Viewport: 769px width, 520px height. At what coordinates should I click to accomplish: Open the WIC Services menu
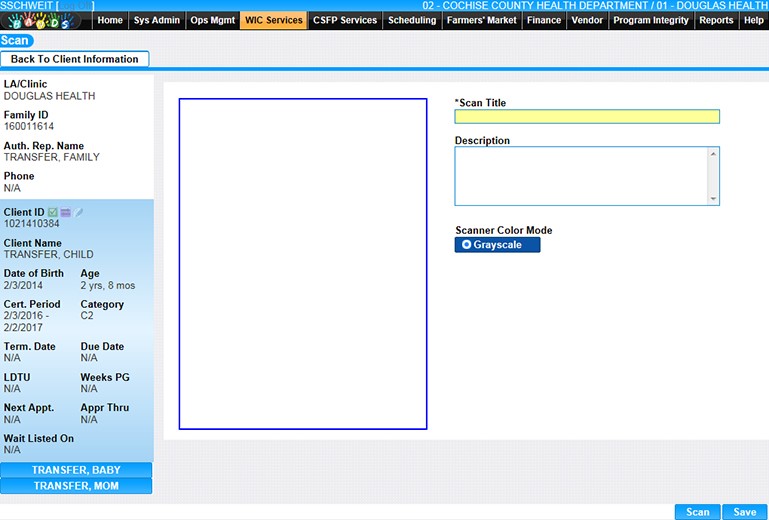[273, 20]
